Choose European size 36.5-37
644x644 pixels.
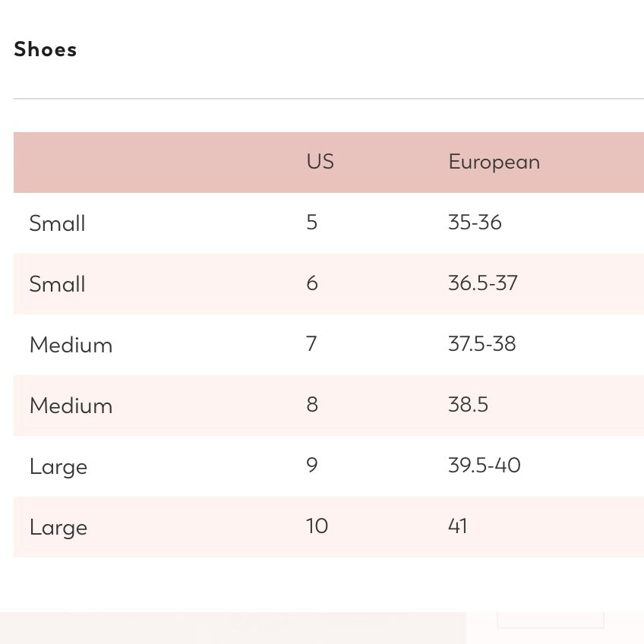[x=482, y=283]
